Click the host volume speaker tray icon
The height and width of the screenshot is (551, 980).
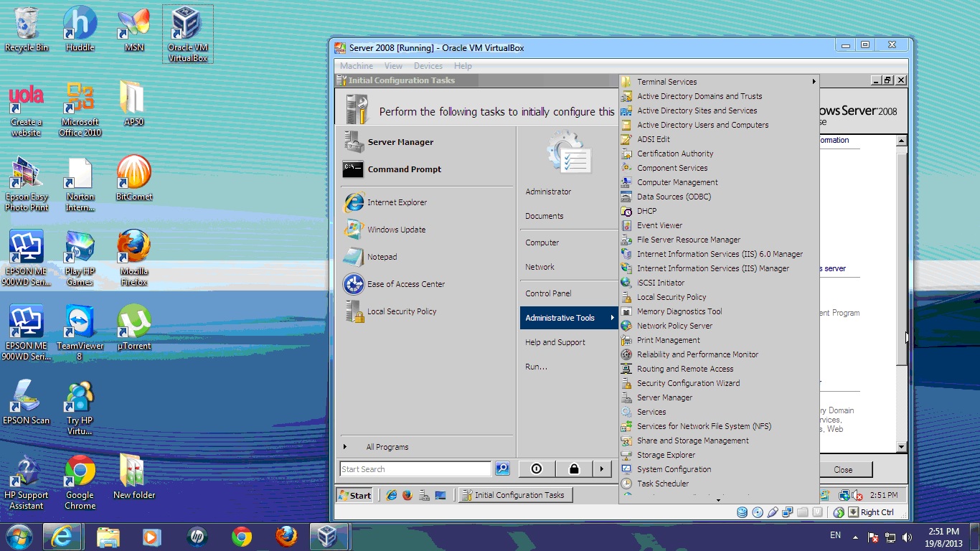908,537
